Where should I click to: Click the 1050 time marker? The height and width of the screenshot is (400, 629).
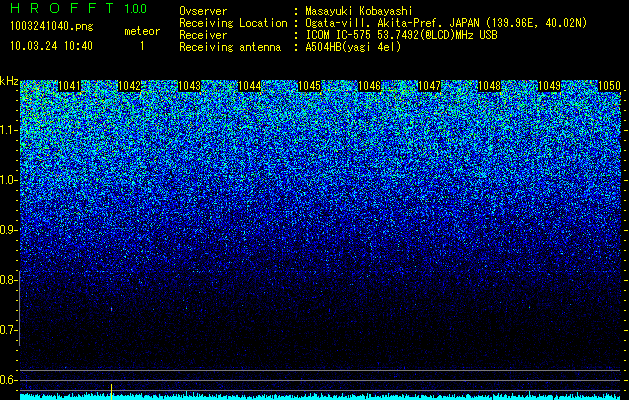[610, 86]
